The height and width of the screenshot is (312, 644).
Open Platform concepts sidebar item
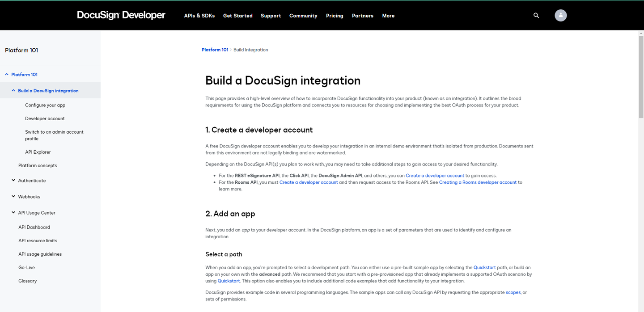tap(38, 165)
